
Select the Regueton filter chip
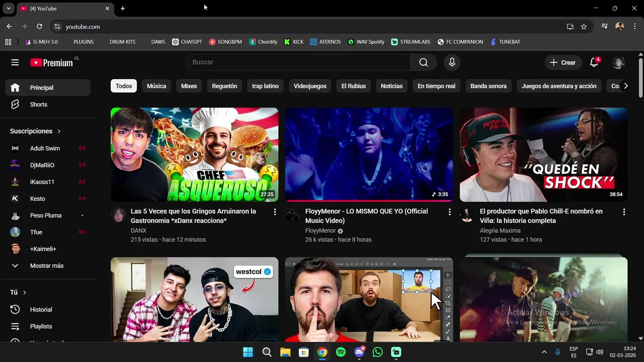[224, 86]
